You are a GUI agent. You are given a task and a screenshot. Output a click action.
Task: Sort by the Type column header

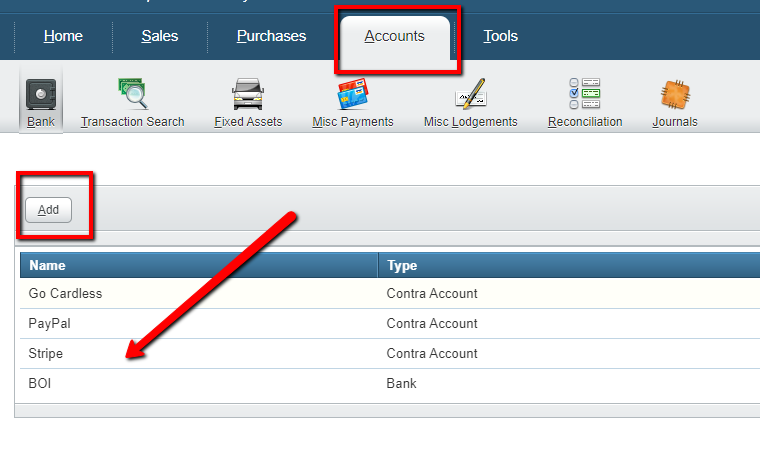pos(401,266)
